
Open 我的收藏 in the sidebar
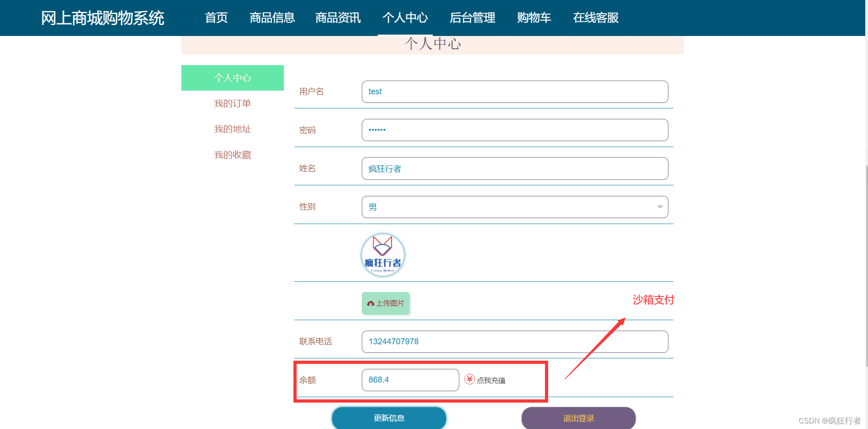coord(232,154)
